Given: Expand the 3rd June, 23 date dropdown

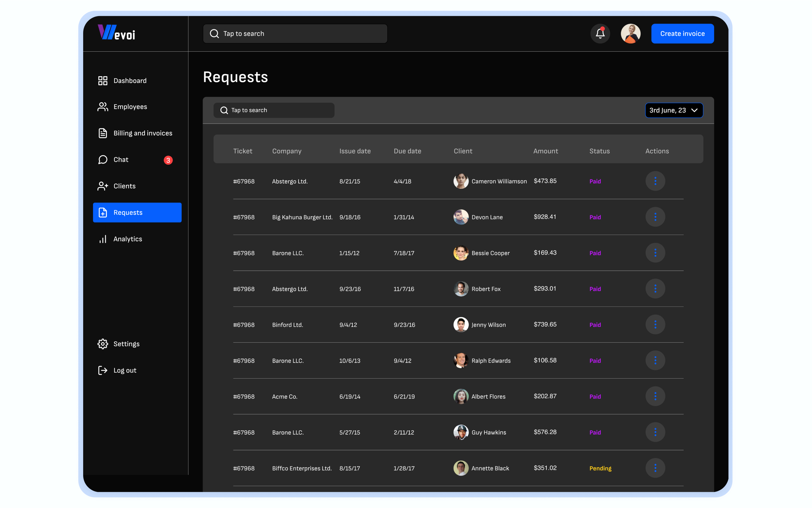Looking at the screenshot, I should point(674,110).
